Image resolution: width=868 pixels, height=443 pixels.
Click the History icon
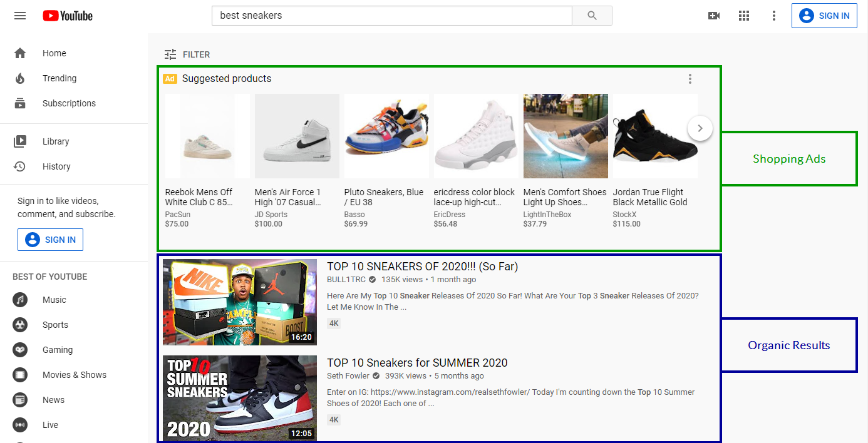click(19, 166)
